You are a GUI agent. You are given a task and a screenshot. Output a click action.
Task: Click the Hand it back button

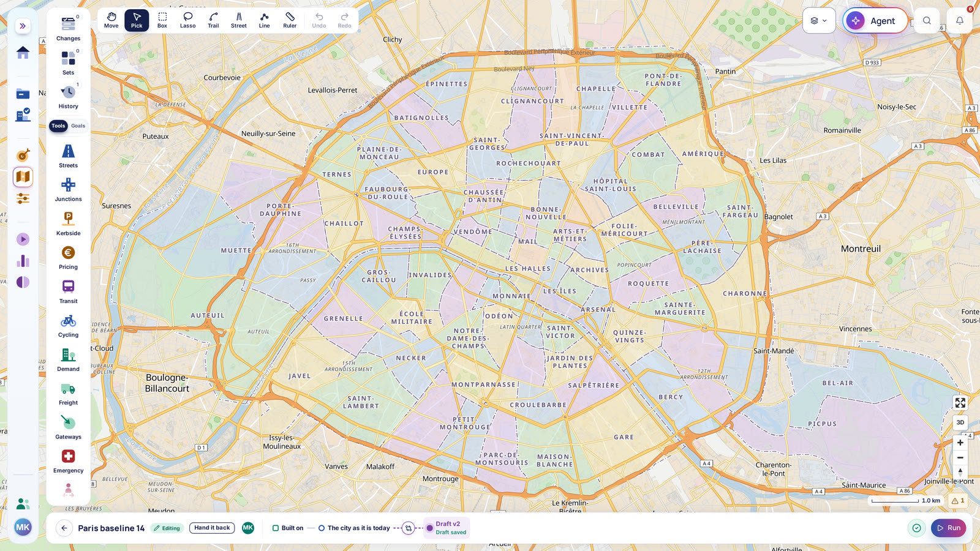point(212,528)
